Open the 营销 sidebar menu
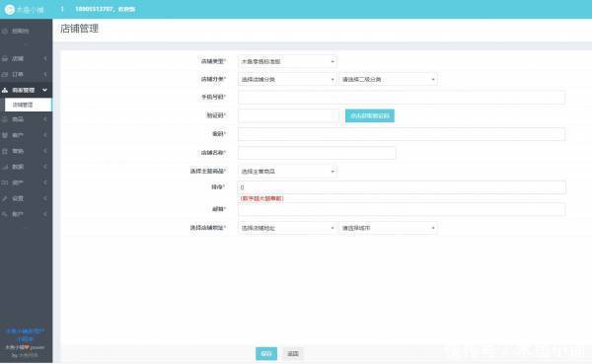 (18, 151)
